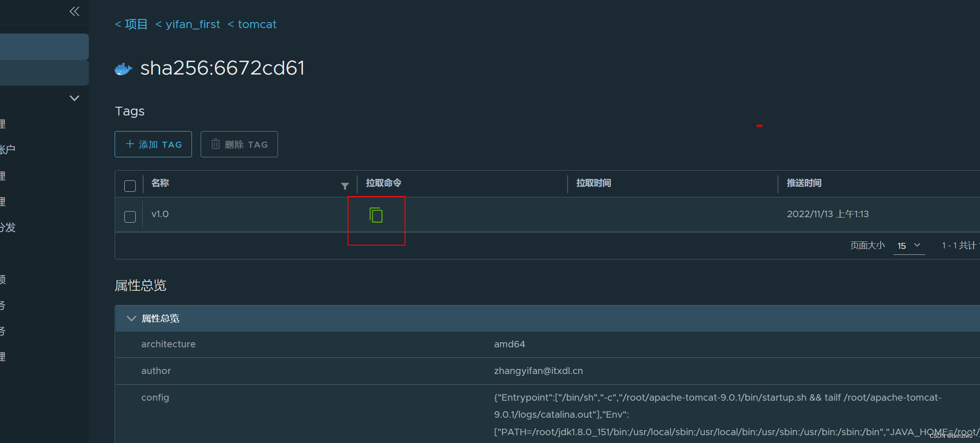Select the tag name v1.0

[x=160, y=214]
